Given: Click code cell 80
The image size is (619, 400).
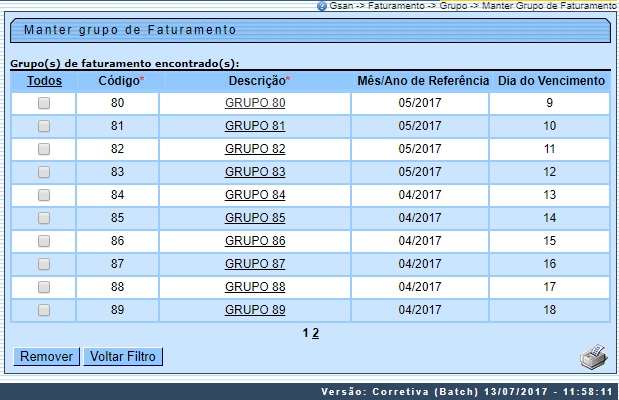Looking at the screenshot, I should (x=117, y=103).
